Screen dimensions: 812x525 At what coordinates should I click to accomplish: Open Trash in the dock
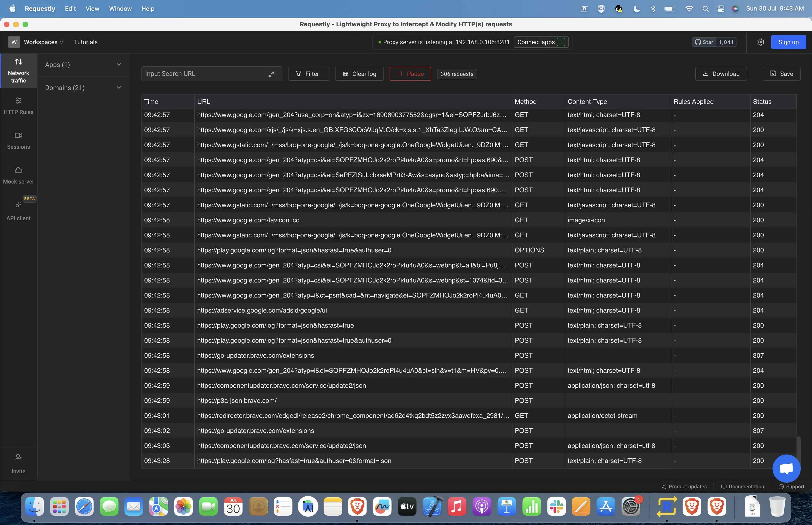pyautogui.click(x=777, y=507)
